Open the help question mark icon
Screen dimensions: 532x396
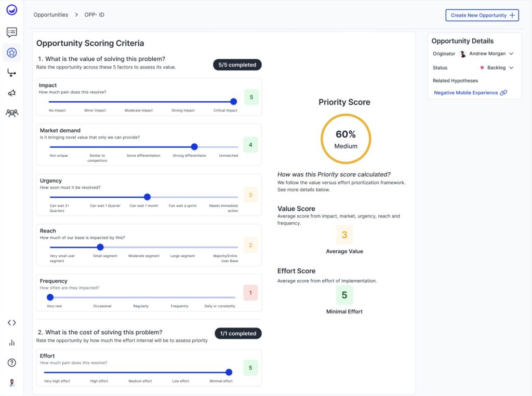pos(11,362)
